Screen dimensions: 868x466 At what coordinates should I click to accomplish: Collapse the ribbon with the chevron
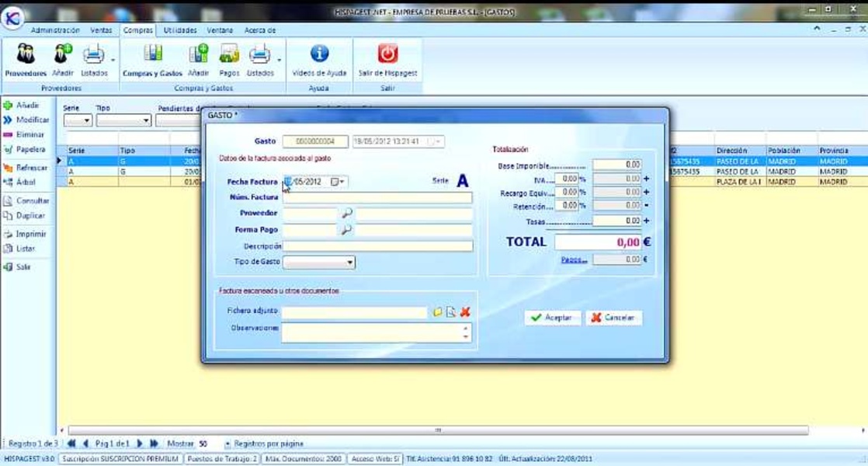[x=817, y=29]
